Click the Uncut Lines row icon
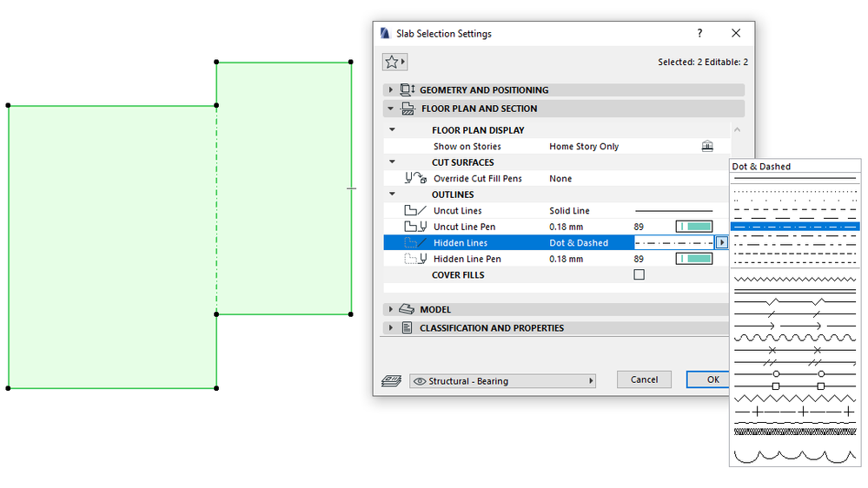The height and width of the screenshot is (488, 868). [415, 210]
